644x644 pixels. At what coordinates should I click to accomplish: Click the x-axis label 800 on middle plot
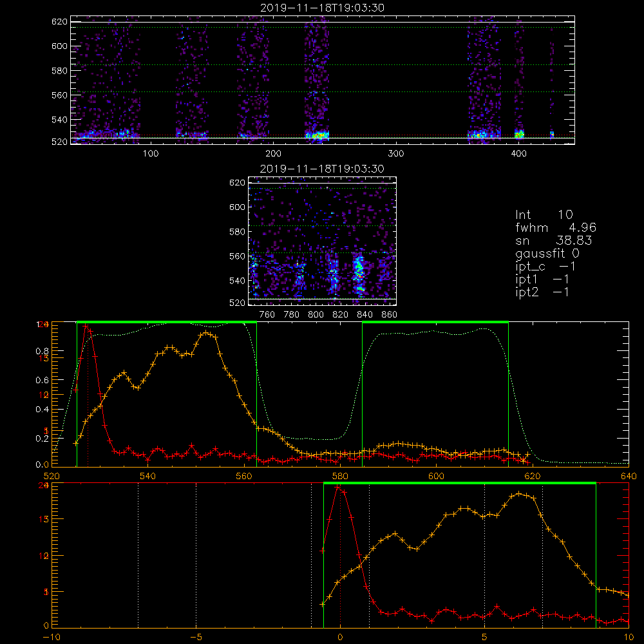tap(316, 315)
